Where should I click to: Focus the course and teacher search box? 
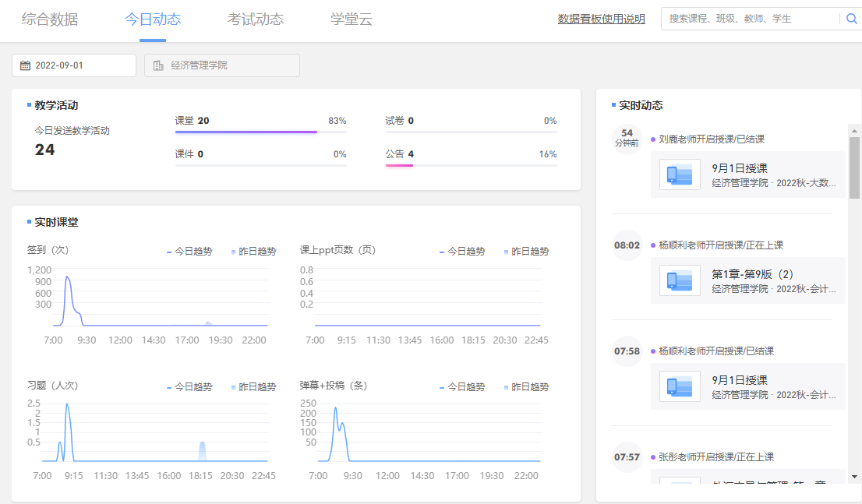[x=748, y=19]
